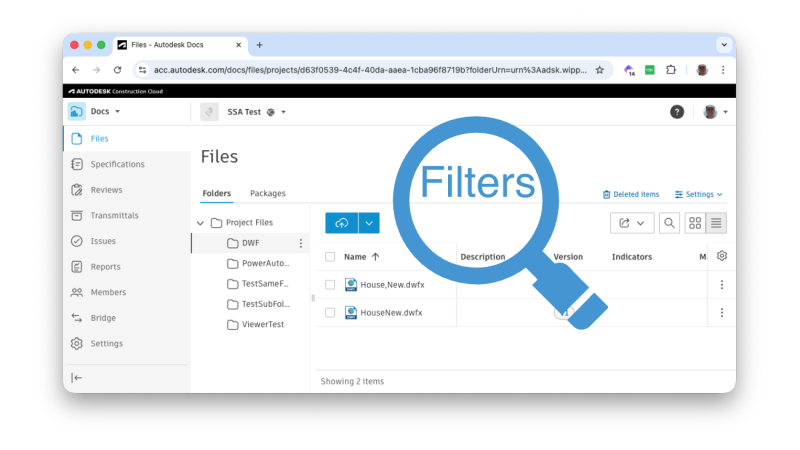Switch to the Packages tab

click(x=267, y=193)
